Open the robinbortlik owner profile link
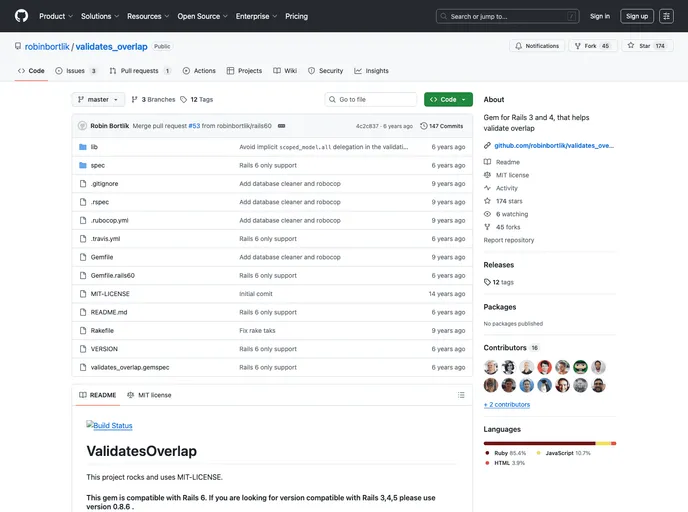Viewport: 688px width, 512px height. [47, 47]
